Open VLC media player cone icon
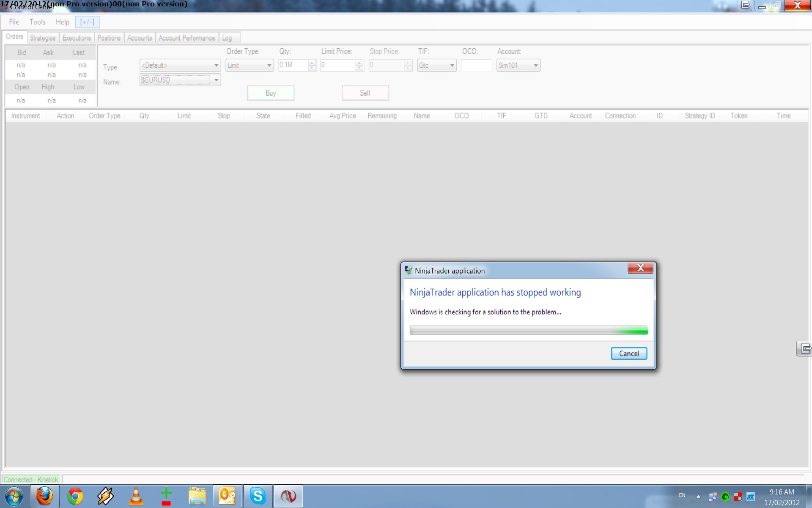This screenshot has height=508, width=812. 136,496
